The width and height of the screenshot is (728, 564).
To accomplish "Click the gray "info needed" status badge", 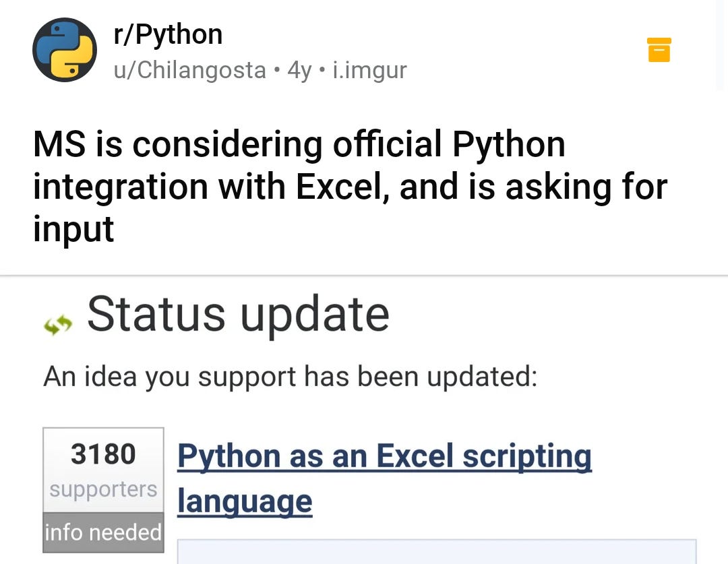I will (x=103, y=532).
